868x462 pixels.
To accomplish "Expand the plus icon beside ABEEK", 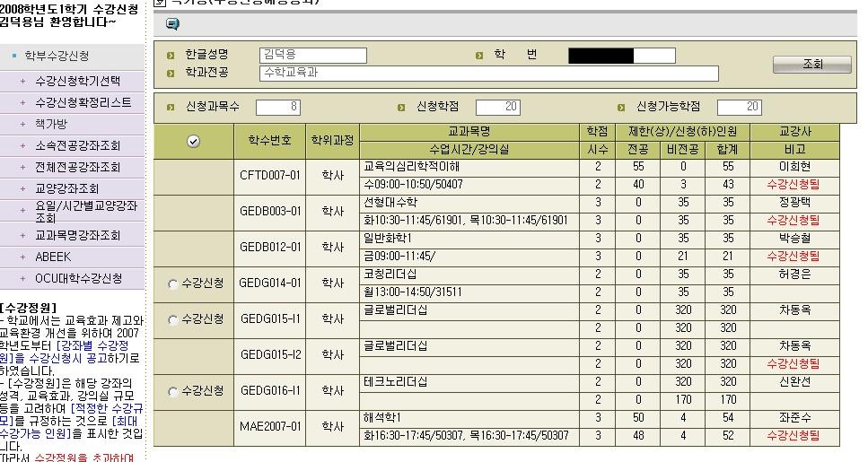I will 22,257.
